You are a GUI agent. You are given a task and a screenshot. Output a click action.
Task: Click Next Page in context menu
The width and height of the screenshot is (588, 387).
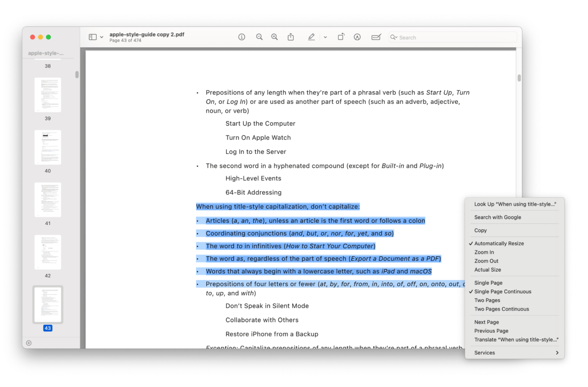(486, 322)
